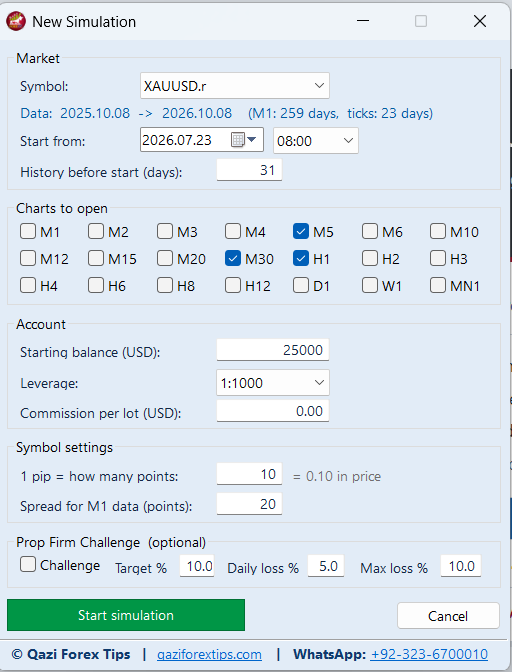The width and height of the screenshot is (512, 672).
Task: Open the Symbol dropdown XAUUSD.r
Action: click(x=234, y=86)
